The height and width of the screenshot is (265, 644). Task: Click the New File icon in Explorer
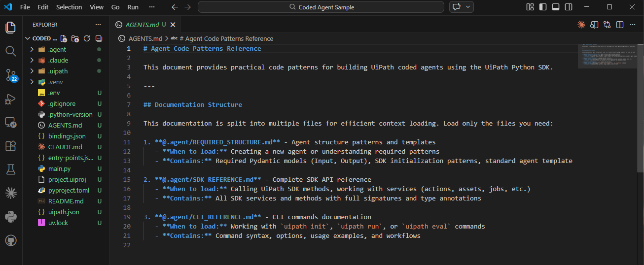(64, 38)
